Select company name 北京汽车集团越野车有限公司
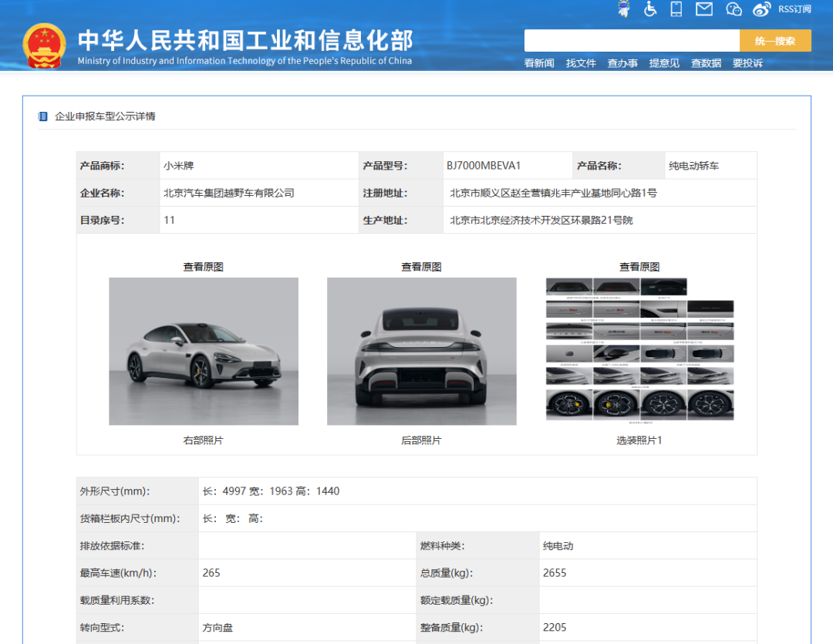Viewport: 833px width, 644px height. click(x=229, y=193)
